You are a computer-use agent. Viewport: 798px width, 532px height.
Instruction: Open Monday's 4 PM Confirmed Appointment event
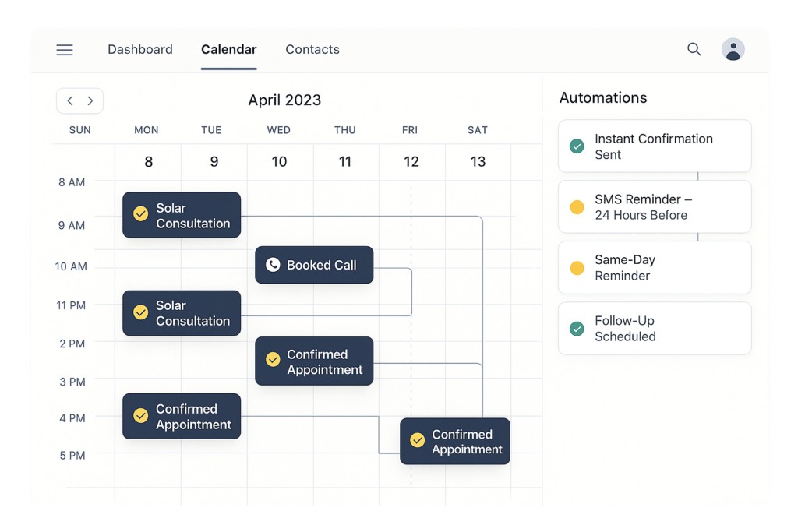[182, 417]
